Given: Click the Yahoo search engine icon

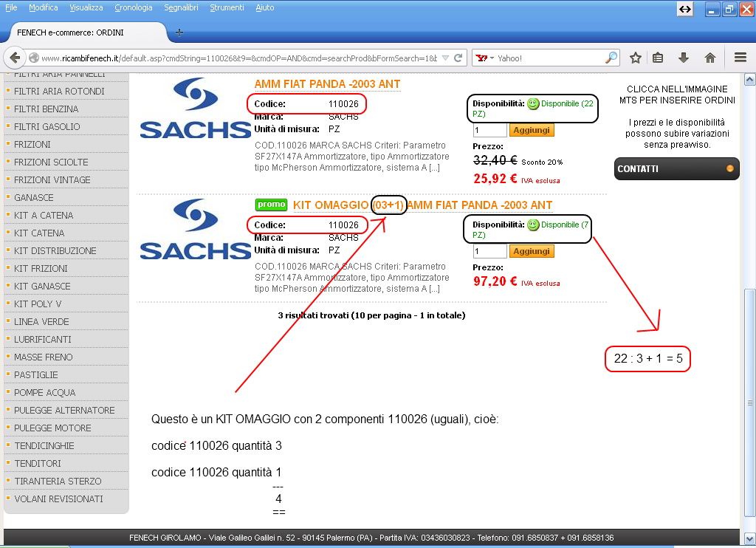Looking at the screenshot, I should (481, 58).
